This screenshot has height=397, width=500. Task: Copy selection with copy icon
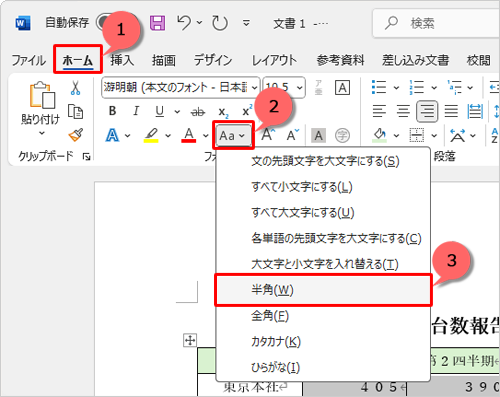tap(76, 112)
